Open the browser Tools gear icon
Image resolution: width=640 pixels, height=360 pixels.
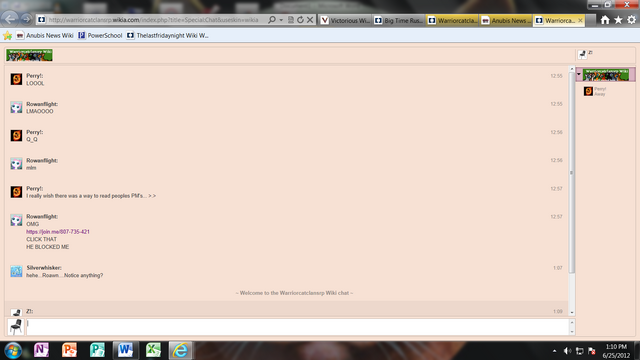(x=631, y=20)
